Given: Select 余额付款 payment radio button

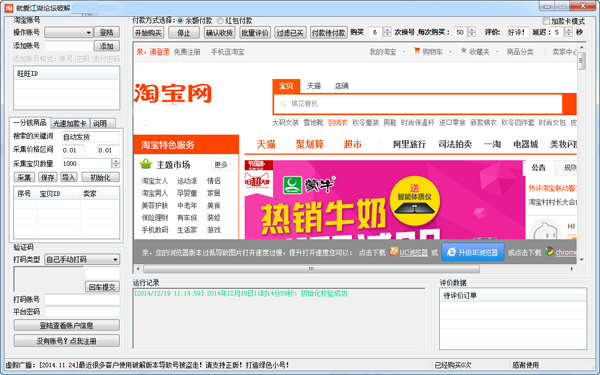Looking at the screenshot, I should 180,21.
